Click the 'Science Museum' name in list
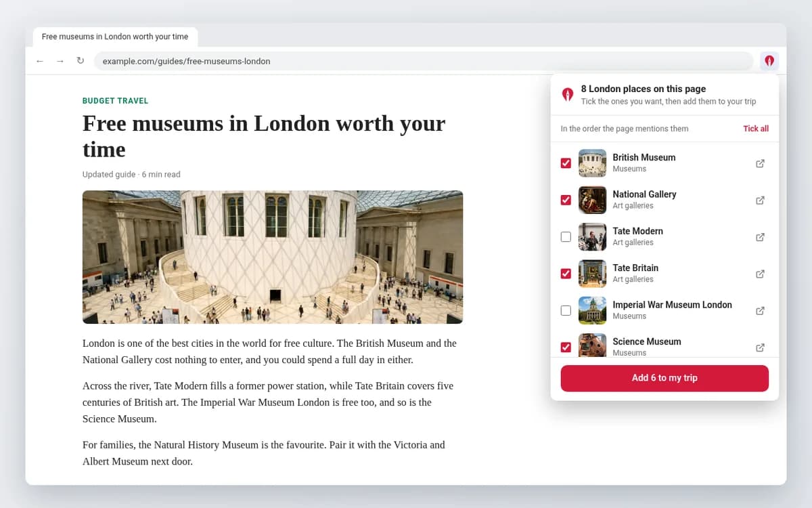The image size is (812, 508). coord(647,341)
